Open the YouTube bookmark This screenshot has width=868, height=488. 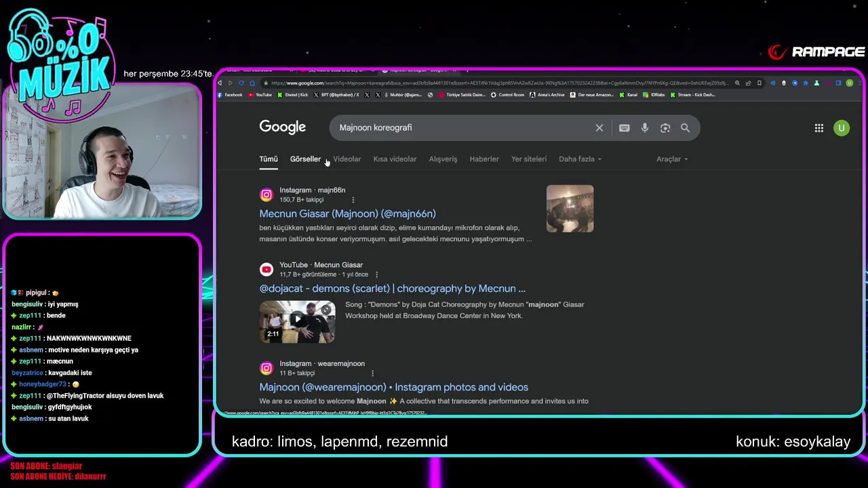pyautogui.click(x=260, y=95)
